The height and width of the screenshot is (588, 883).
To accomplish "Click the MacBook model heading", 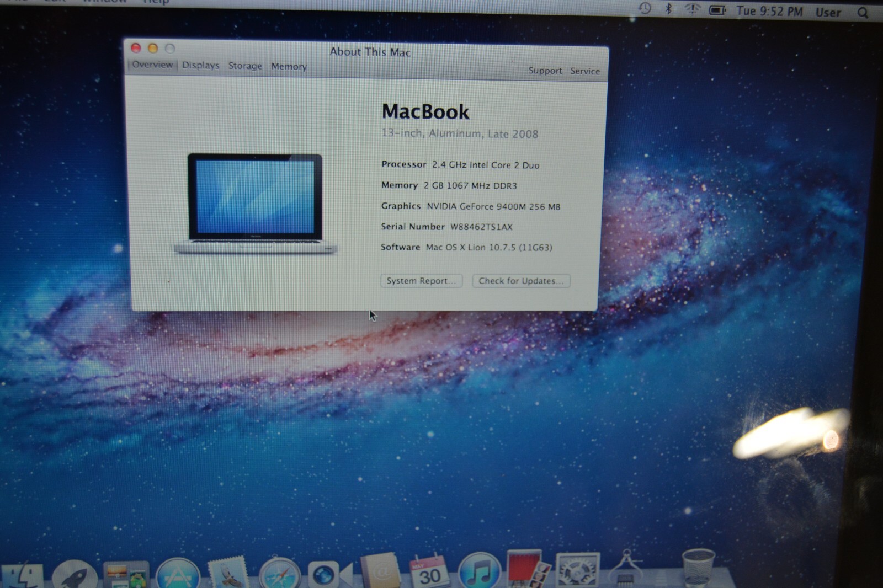I will coord(425,111).
